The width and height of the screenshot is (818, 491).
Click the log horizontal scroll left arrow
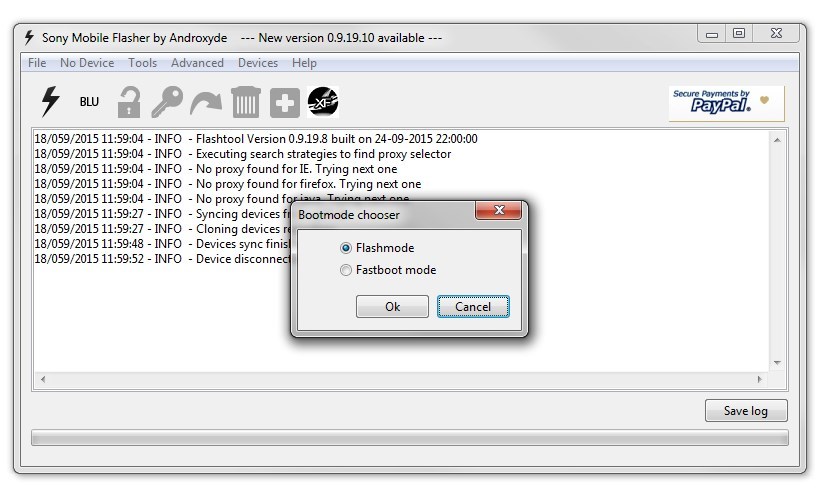pyautogui.click(x=43, y=379)
